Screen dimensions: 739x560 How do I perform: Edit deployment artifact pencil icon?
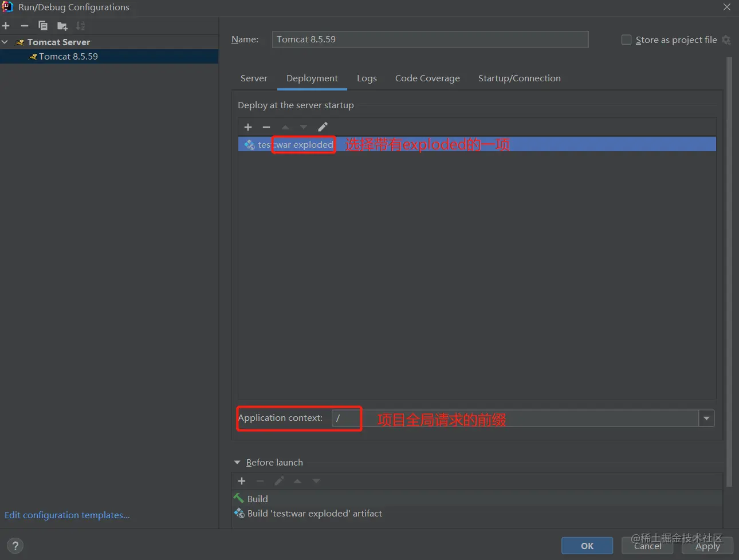[323, 127]
